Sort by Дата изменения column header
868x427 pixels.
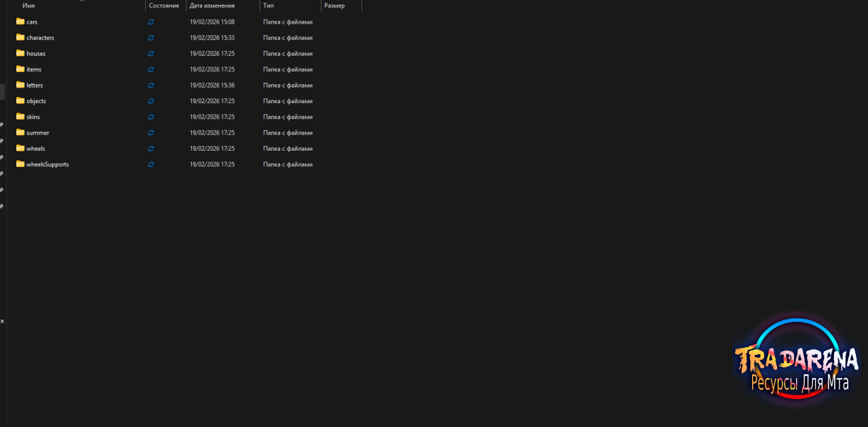tap(213, 5)
